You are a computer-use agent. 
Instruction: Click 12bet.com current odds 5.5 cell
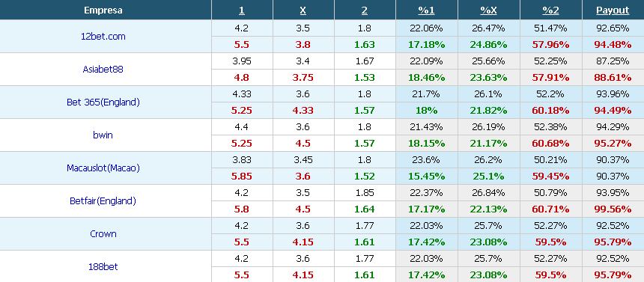241,45
